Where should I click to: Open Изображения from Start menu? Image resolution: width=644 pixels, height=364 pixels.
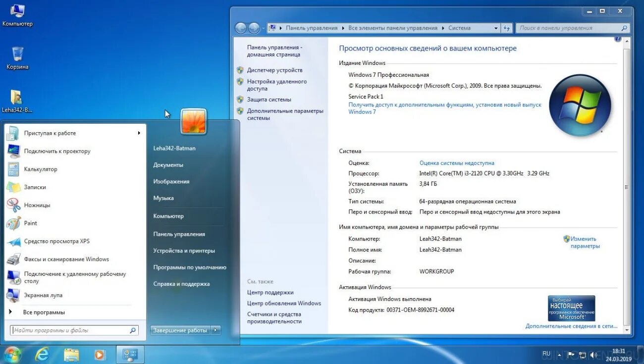[171, 181]
